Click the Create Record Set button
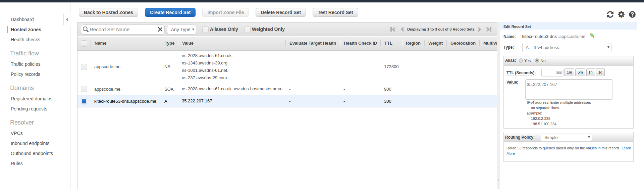The image size is (644, 189). click(170, 12)
